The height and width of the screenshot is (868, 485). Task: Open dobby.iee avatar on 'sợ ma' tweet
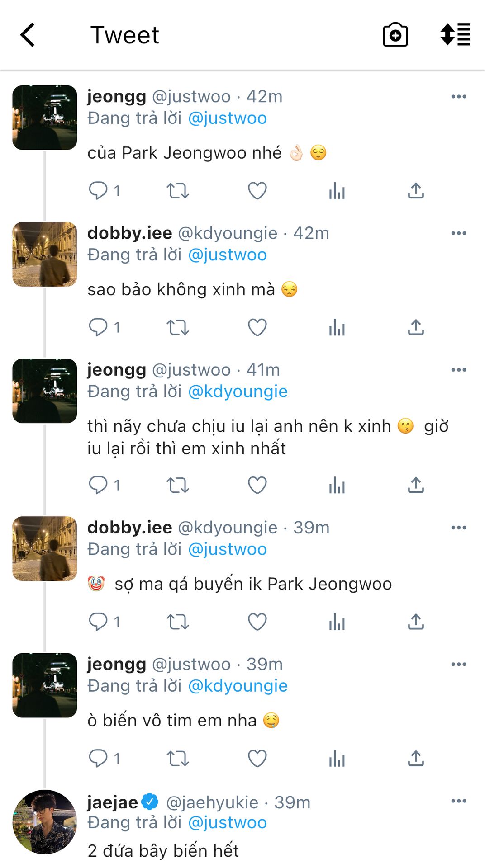pyautogui.click(x=45, y=549)
